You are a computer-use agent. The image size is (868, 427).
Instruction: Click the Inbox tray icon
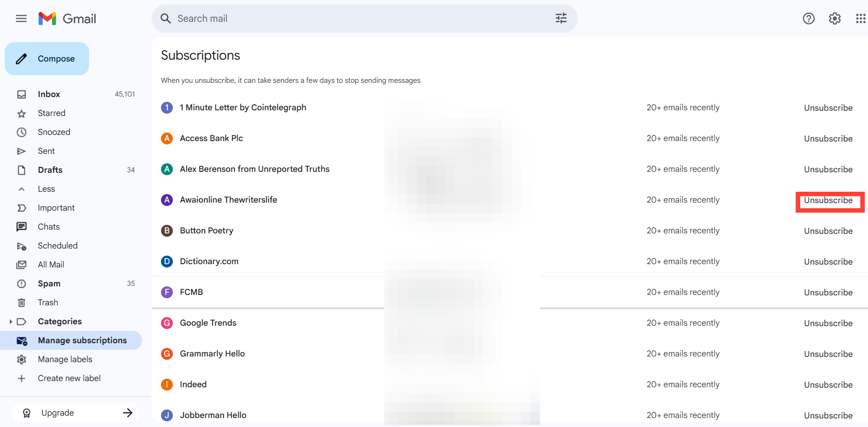pyautogui.click(x=21, y=94)
